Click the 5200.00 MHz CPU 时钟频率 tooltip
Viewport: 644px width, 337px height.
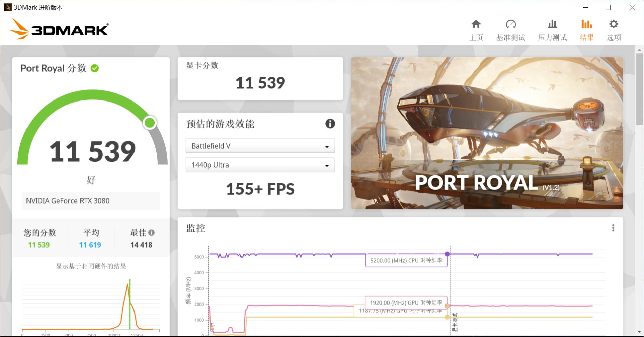[406, 260]
